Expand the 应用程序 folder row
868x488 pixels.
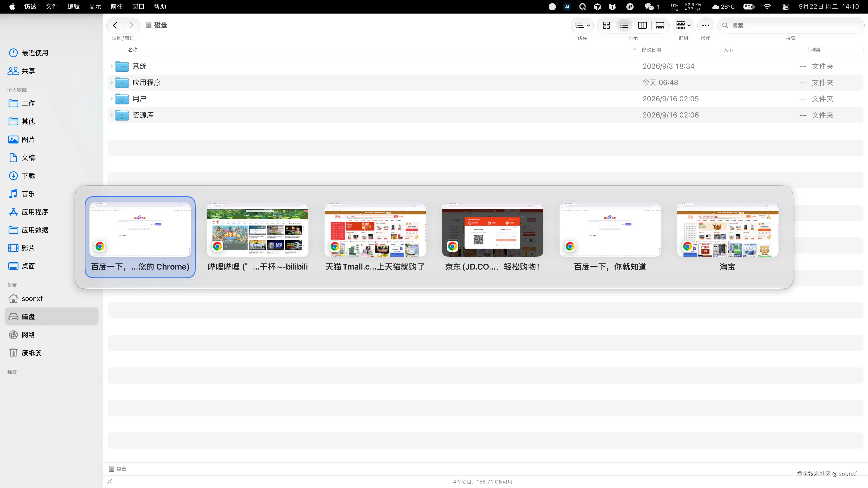tap(111, 82)
